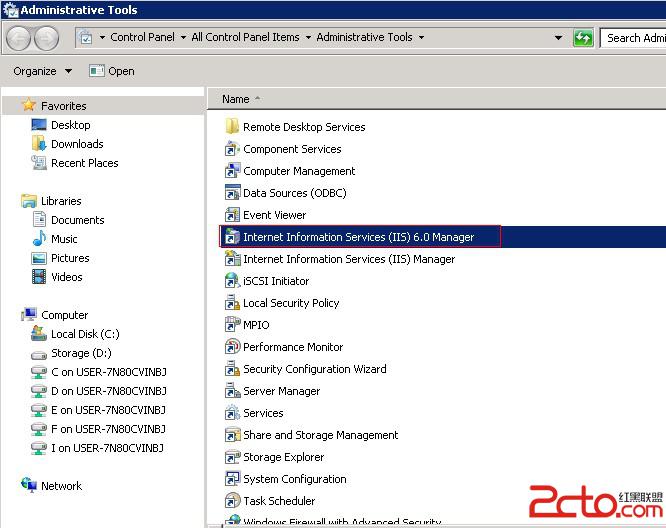Click the Internet Information Services (IIS) Manager icon
The height and width of the screenshot is (528, 666).
(232, 259)
